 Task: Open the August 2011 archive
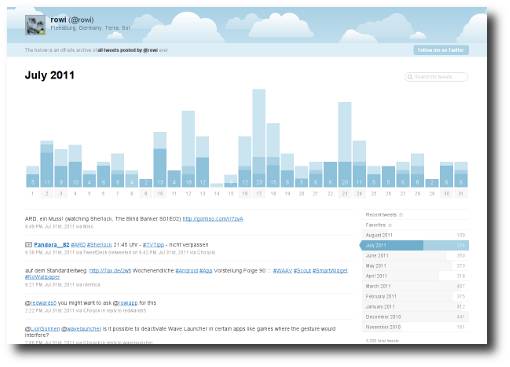click(415, 235)
